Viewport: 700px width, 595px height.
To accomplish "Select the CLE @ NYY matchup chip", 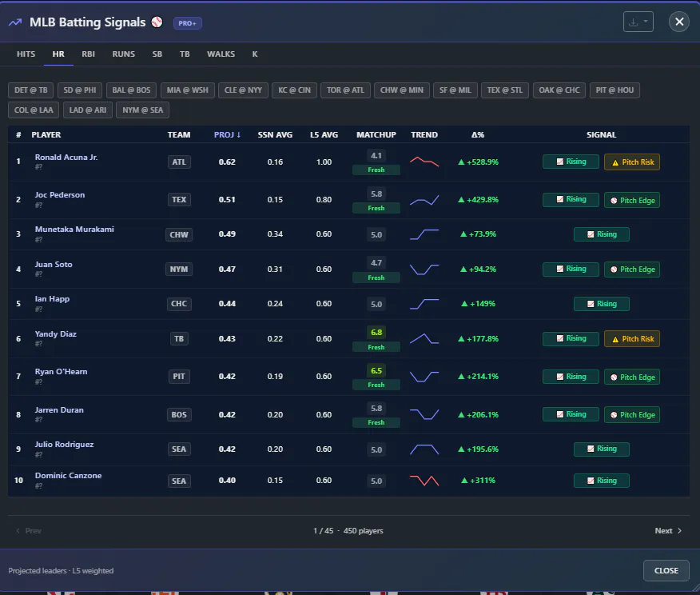I will tap(243, 90).
